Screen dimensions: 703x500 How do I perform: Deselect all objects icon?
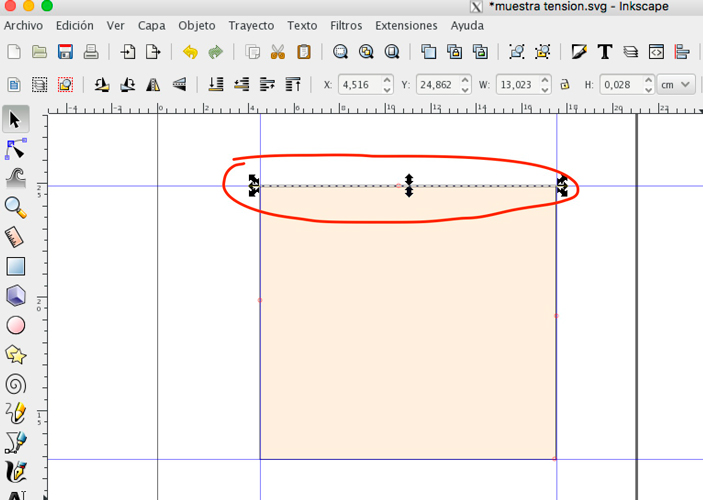coord(65,84)
